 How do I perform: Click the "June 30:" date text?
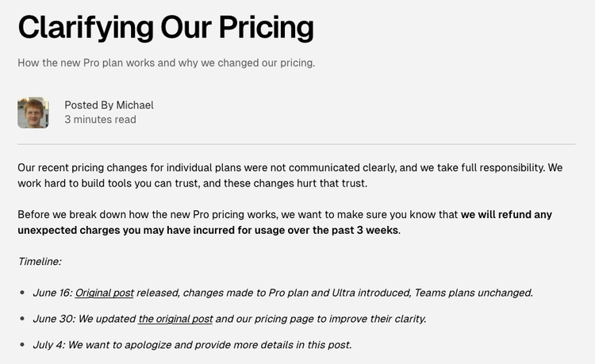click(52, 319)
